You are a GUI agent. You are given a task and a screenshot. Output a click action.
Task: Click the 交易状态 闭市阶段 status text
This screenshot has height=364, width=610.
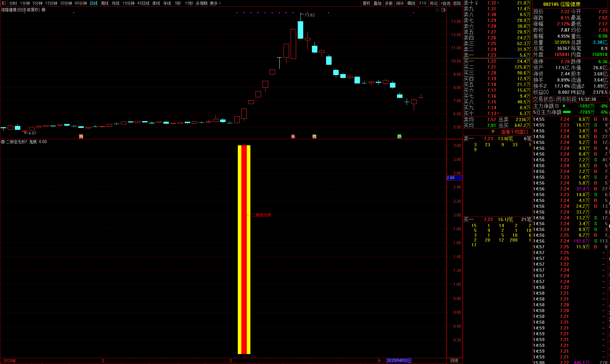click(x=555, y=100)
